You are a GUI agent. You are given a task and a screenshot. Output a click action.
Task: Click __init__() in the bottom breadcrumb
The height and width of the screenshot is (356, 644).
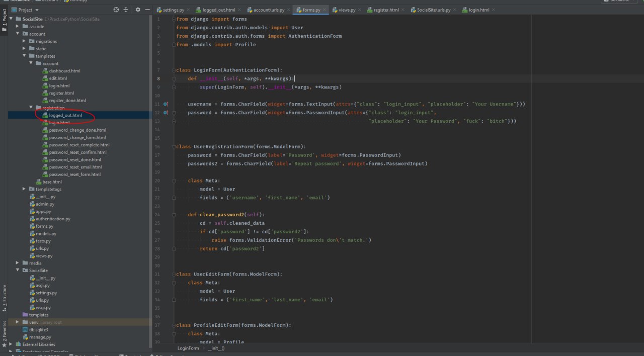216,348
